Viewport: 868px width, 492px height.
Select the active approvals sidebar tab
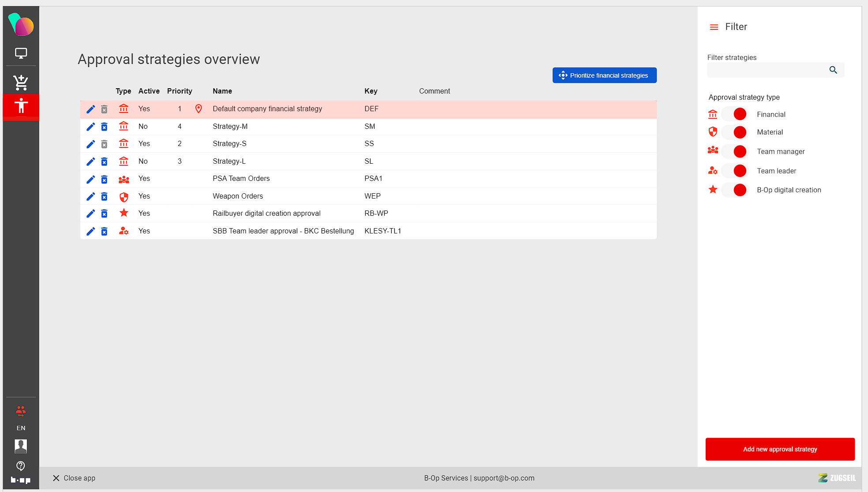tap(21, 106)
